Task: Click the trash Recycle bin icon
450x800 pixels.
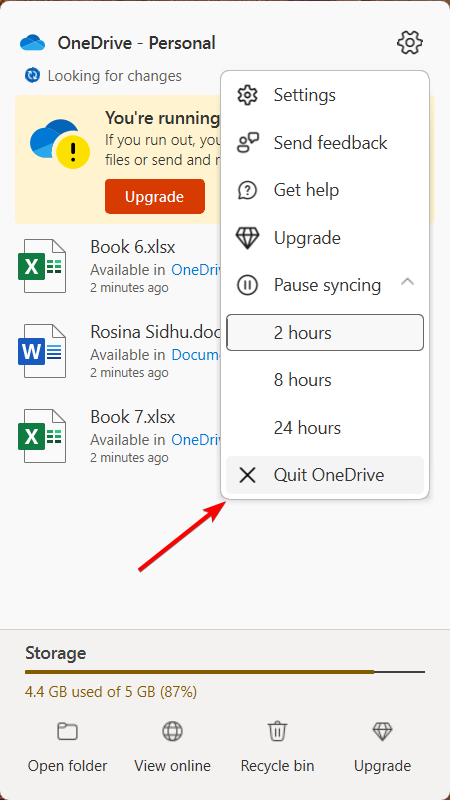Action: click(x=278, y=731)
